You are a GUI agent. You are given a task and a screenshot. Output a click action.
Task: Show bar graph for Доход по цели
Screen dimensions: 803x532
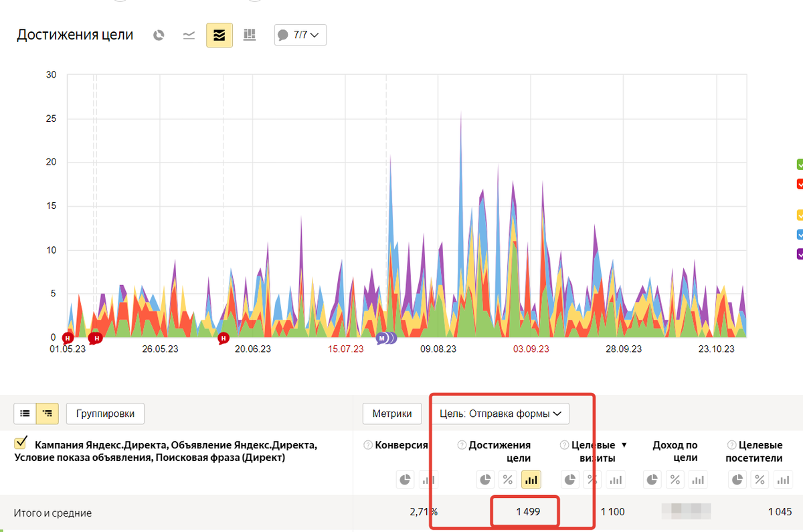[698, 479]
